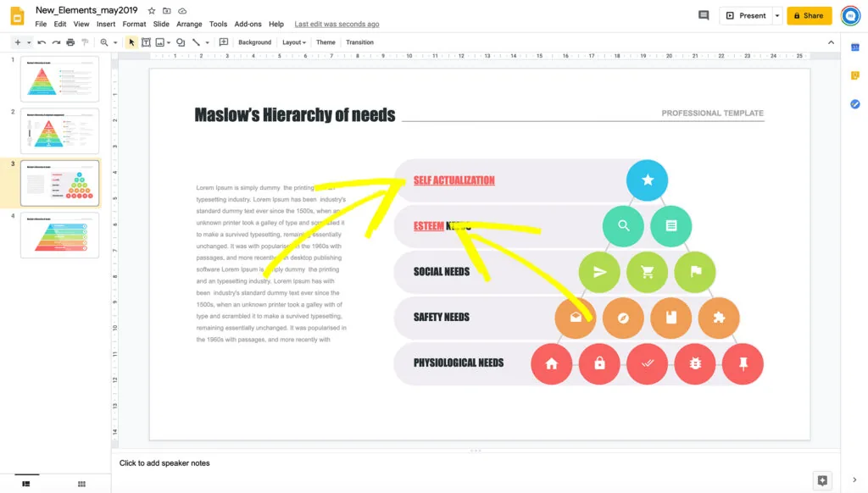Show the side panel with bottom-right chevron
The image size is (868, 493).
click(x=854, y=480)
